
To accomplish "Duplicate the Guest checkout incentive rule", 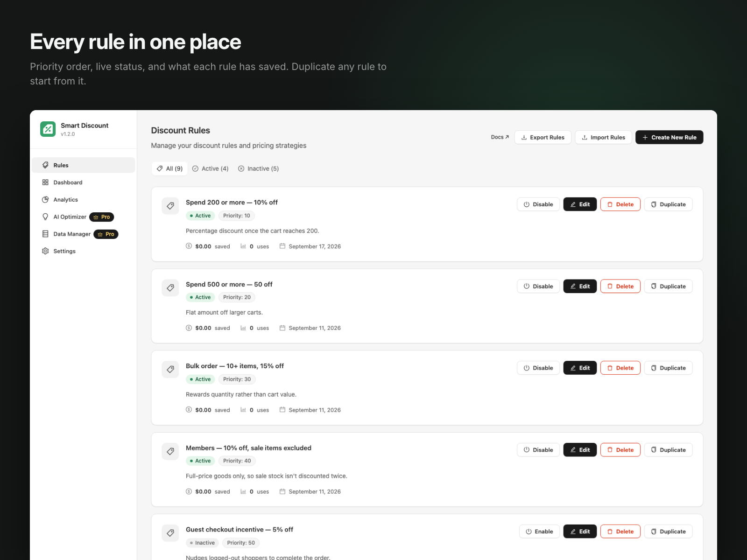I will (x=669, y=532).
